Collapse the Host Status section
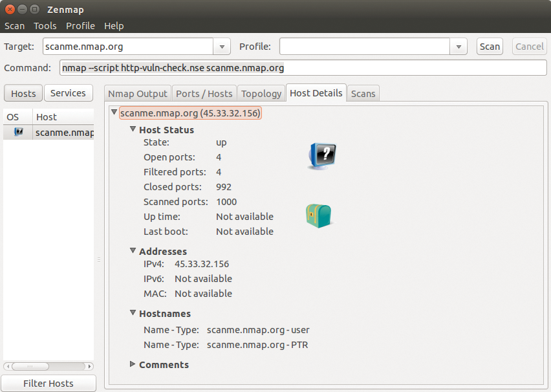This screenshot has height=392, width=551. [x=133, y=129]
